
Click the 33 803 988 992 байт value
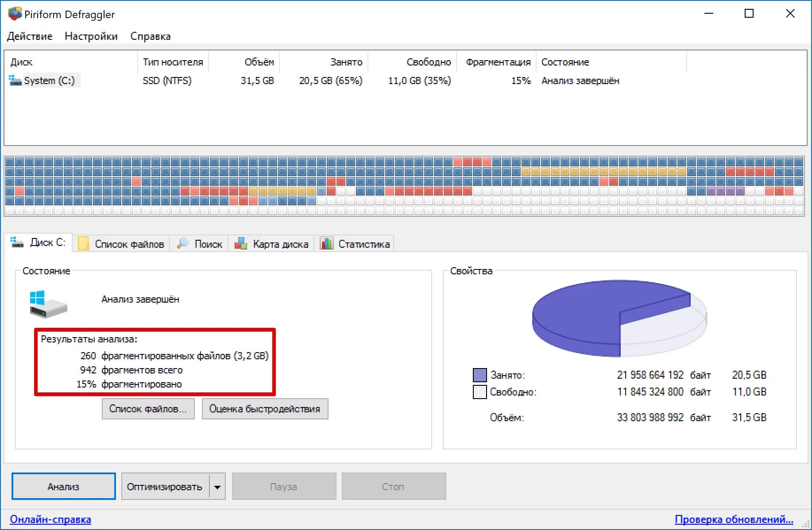click(664, 418)
